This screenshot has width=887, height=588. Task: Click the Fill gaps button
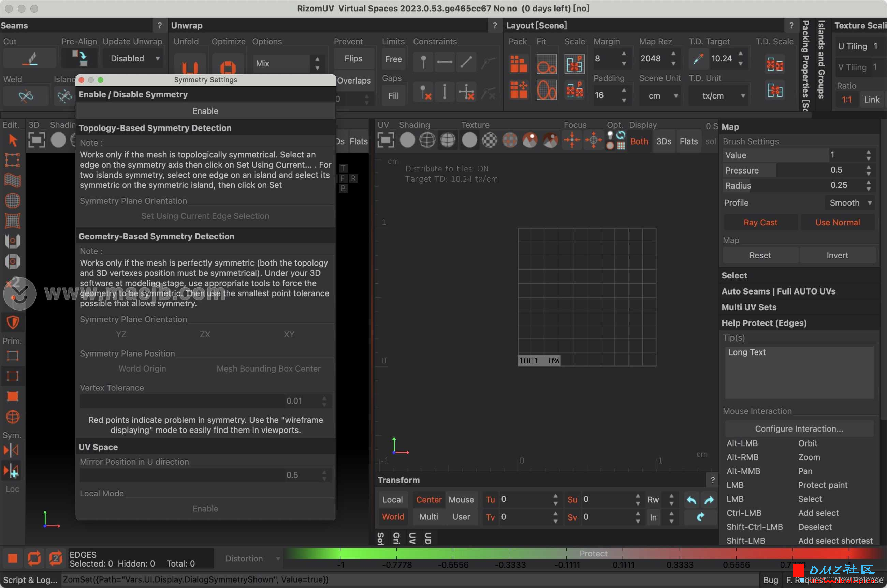click(393, 96)
